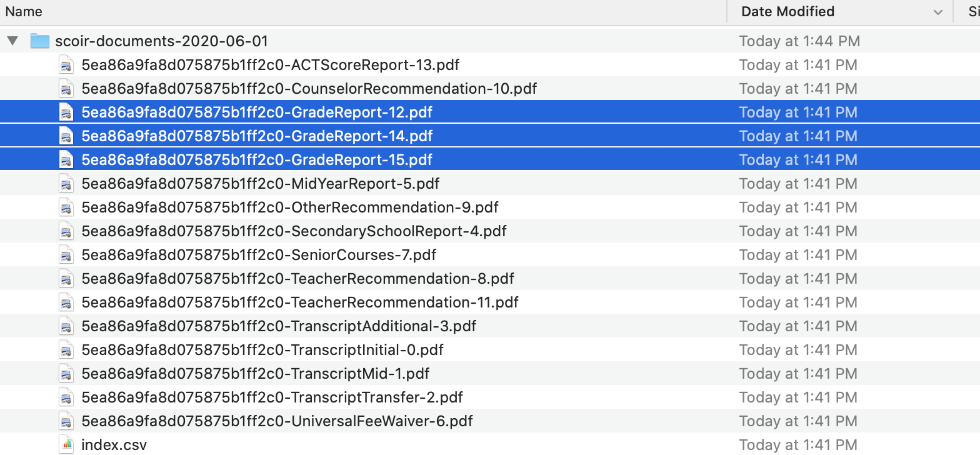Select TranscriptAdditional-3.pdf file name
This screenshot has width=980, height=455.
tap(279, 326)
